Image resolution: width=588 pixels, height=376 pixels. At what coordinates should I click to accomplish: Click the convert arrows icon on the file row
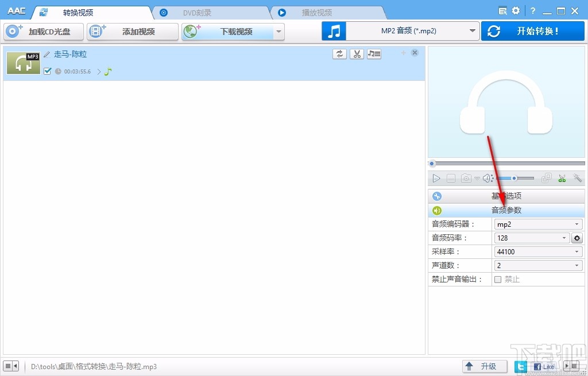[x=339, y=53]
